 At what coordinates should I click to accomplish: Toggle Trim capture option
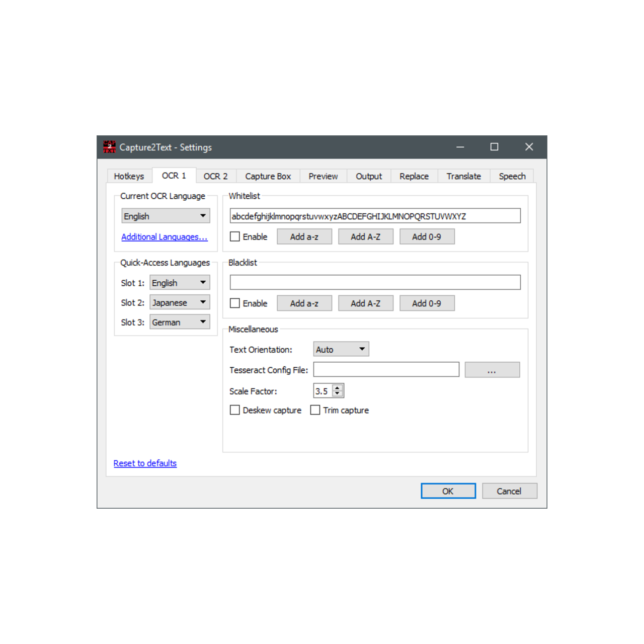[315, 410]
